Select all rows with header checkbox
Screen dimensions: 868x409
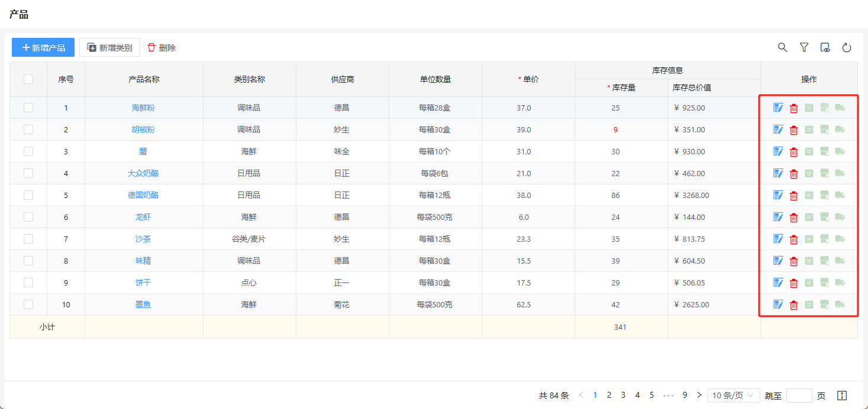click(x=28, y=79)
